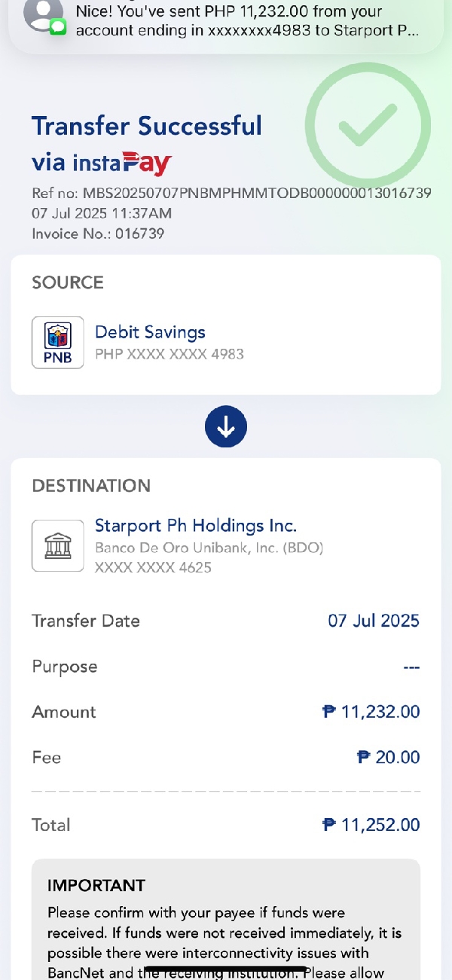This screenshot has width=452, height=980.
Task: Tap Starport Ph Holdings Inc. destination name
Action: [x=196, y=525]
